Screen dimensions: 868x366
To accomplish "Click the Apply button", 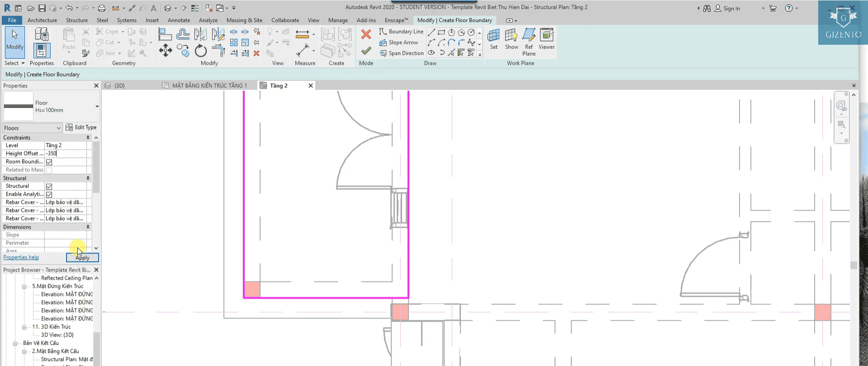I will point(82,258).
